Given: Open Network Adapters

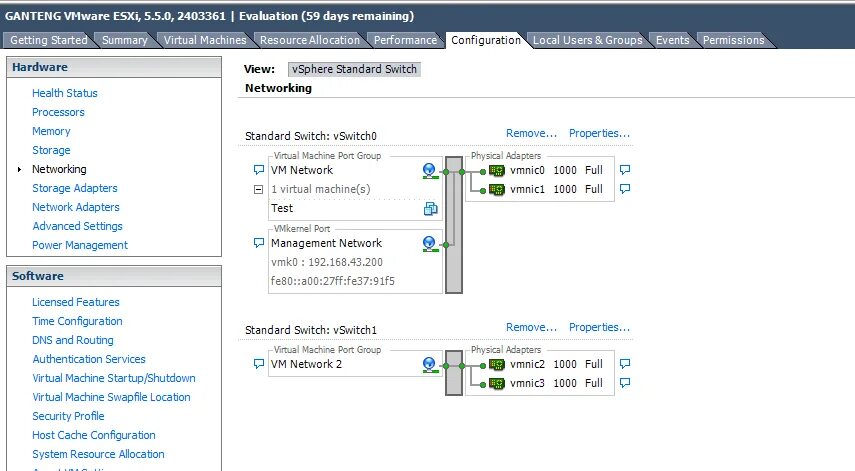Looking at the screenshot, I should (76, 208).
